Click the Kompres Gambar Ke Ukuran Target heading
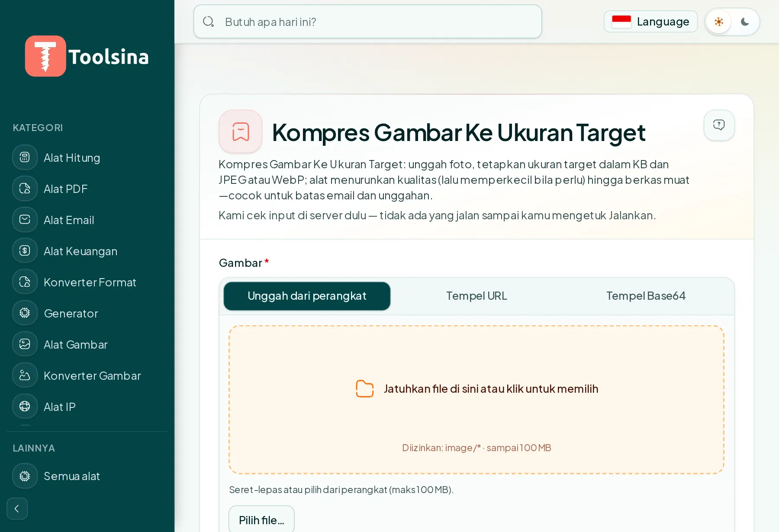Viewport: 779px width, 532px height. [x=459, y=132]
